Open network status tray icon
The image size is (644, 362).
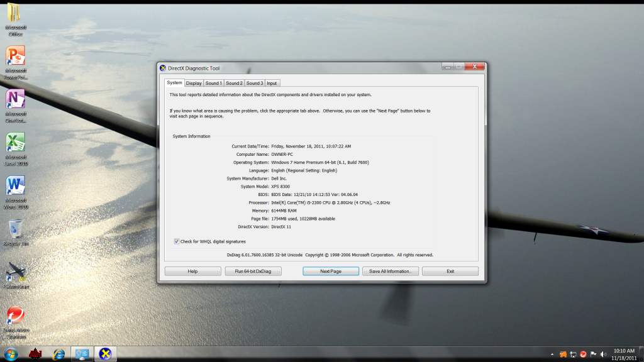(x=573, y=354)
